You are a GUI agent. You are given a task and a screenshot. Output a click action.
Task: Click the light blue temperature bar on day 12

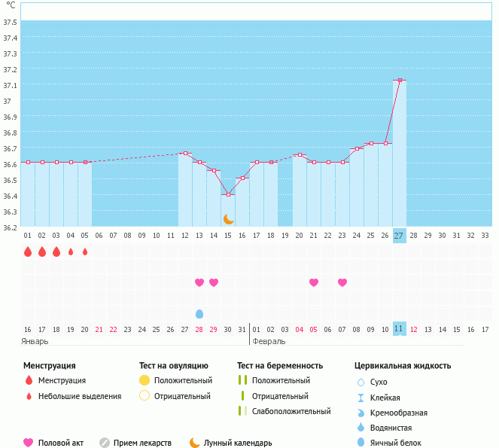pos(185,192)
